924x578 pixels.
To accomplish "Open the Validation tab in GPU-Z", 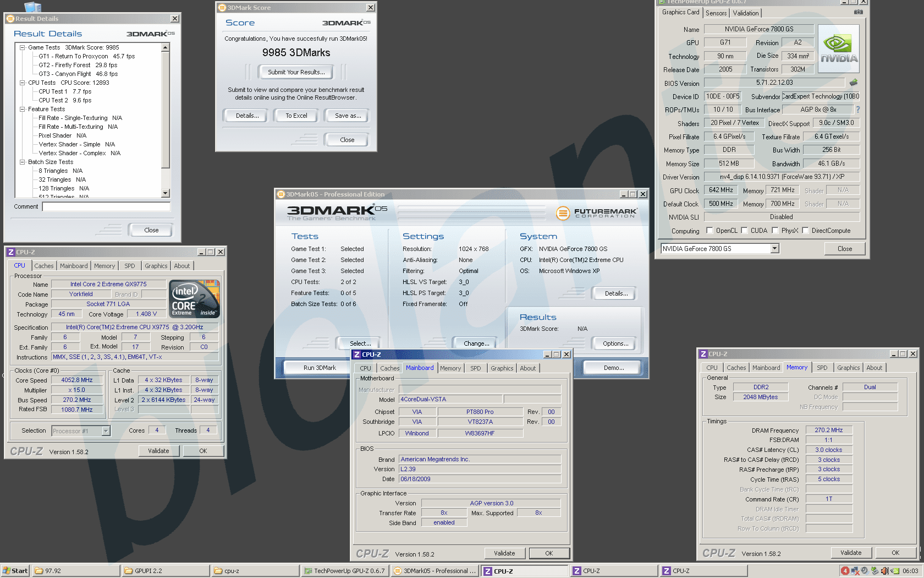I will click(x=746, y=13).
